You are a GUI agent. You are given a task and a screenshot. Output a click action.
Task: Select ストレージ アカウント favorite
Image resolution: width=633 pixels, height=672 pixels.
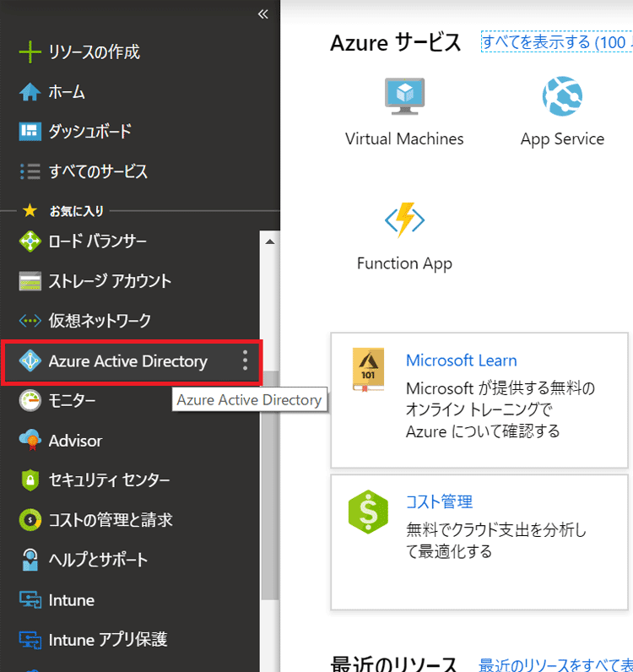pyautogui.click(x=110, y=281)
